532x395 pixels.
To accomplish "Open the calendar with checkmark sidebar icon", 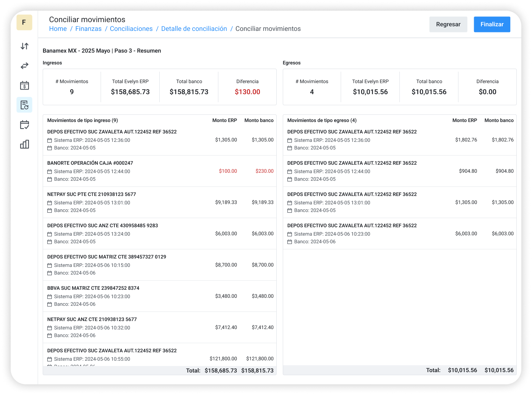I will (24, 125).
